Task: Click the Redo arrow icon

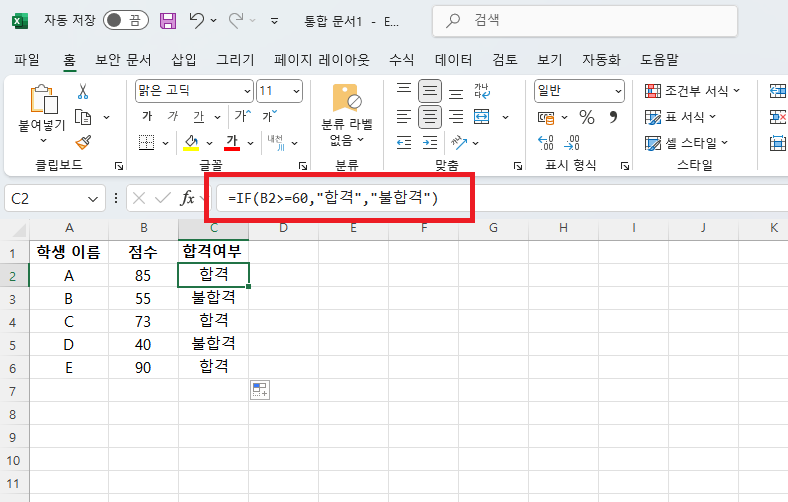Action: [x=236, y=20]
